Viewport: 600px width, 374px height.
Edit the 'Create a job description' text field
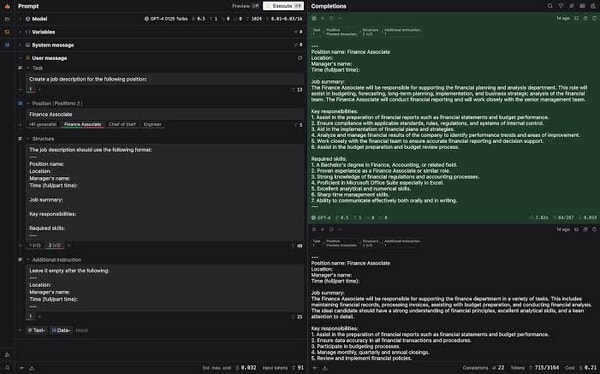[165, 79]
